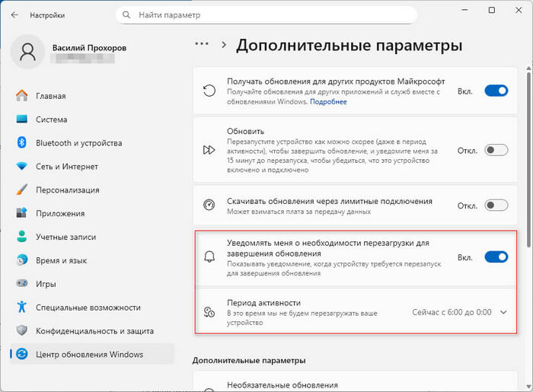Click the Сеть и Интернет Wi-Fi icon

point(22,167)
